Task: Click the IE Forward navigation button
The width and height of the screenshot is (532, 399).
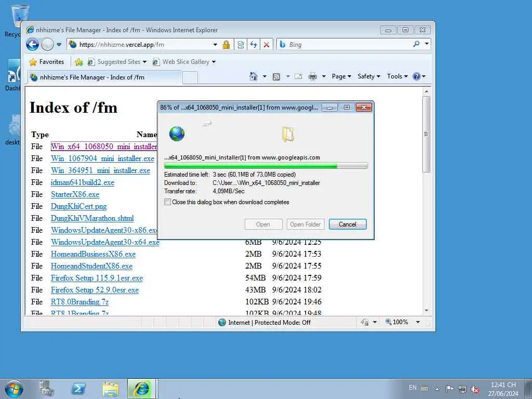Action: click(x=47, y=45)
